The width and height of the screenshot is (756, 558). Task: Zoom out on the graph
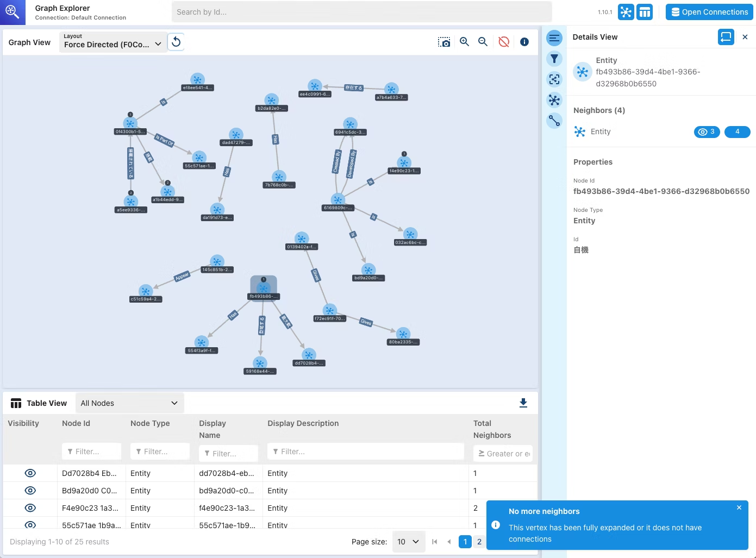click(483, 42)
